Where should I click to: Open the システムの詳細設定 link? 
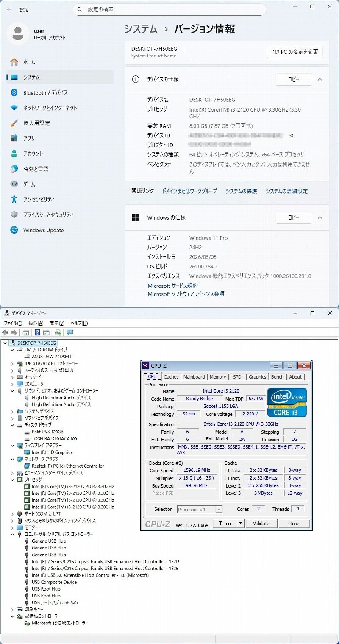(286, 191)
